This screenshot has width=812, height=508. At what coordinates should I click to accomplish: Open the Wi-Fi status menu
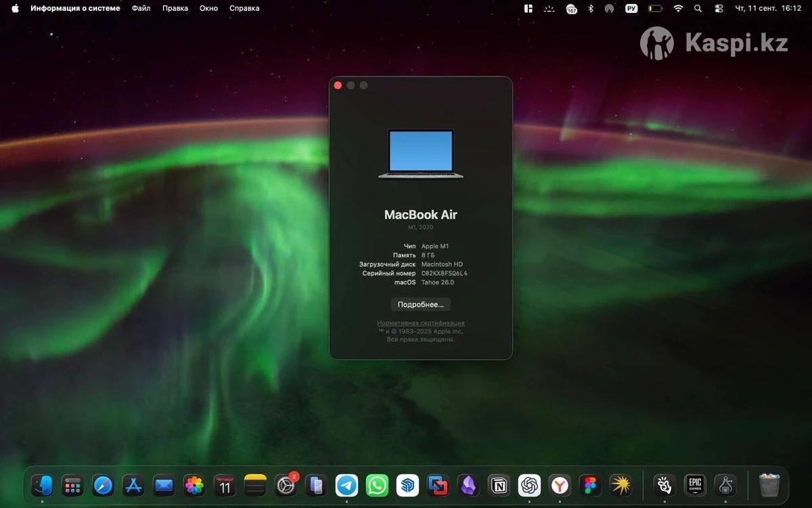(678, 8)
